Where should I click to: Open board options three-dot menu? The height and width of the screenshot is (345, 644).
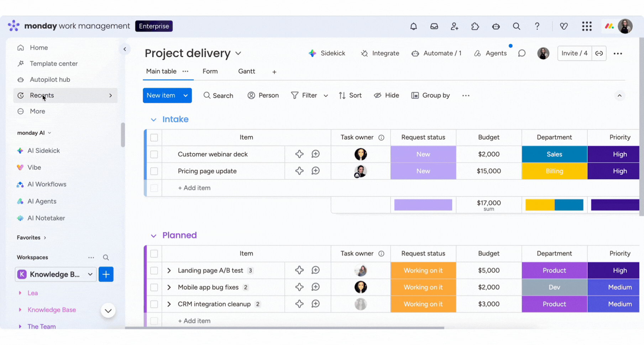(x=618, y=53)
